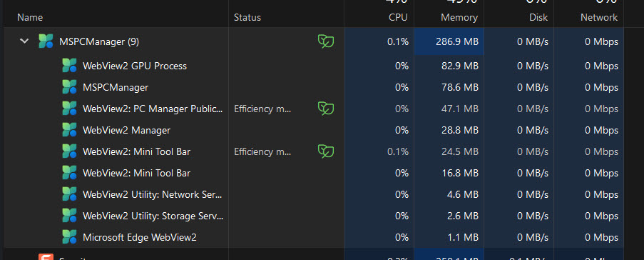Click the WebView2 Manager process icon
Image resolution: width=644 pixels, height=260 pixels.
click(x=69, y=130)
